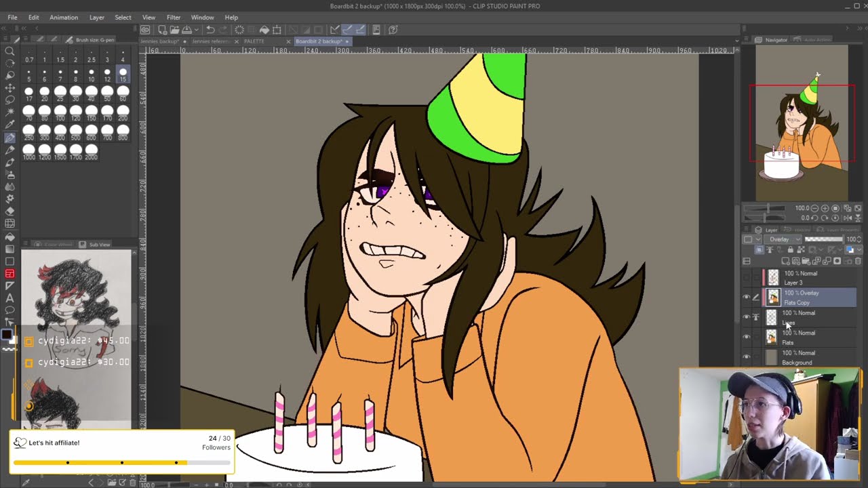868x488 pixels.
Task: Hide the Flats Copy layer
Action: point(747,298)
